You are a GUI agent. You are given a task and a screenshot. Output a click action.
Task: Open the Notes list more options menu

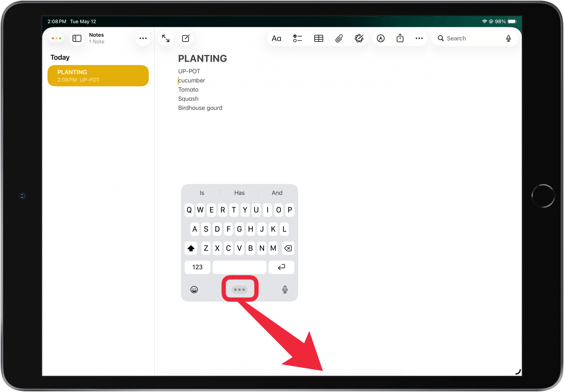point(143,38)
